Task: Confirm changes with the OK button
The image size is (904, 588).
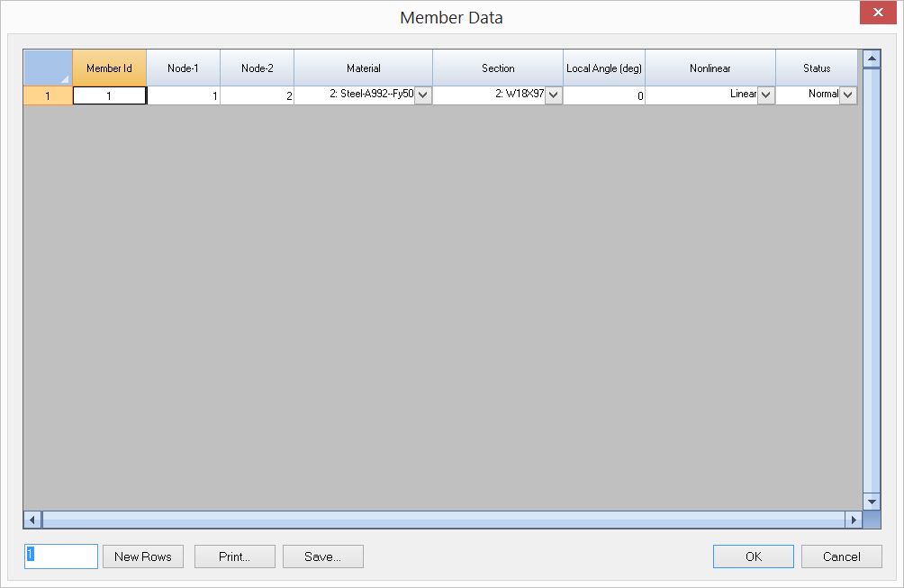Action: (753, 556)
